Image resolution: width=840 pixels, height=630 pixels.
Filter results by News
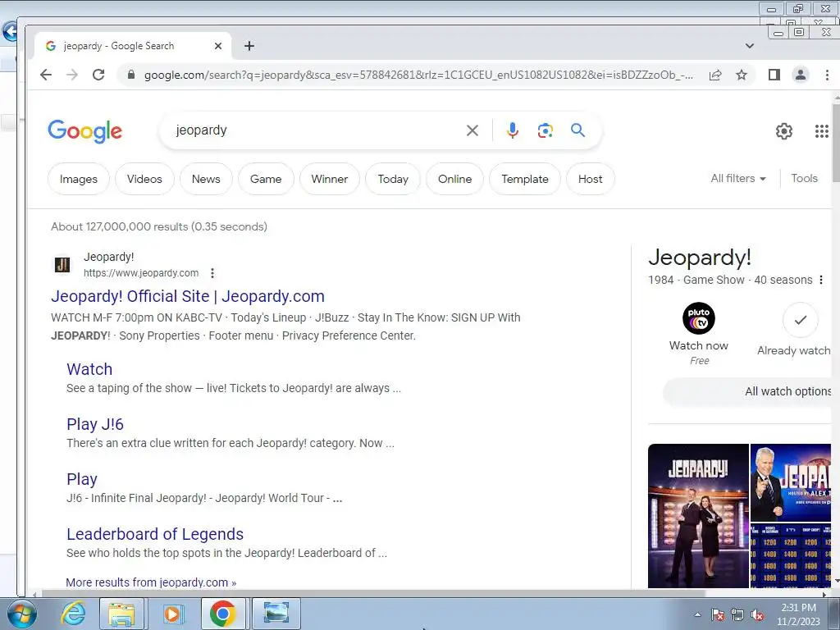tap(206, 179)
